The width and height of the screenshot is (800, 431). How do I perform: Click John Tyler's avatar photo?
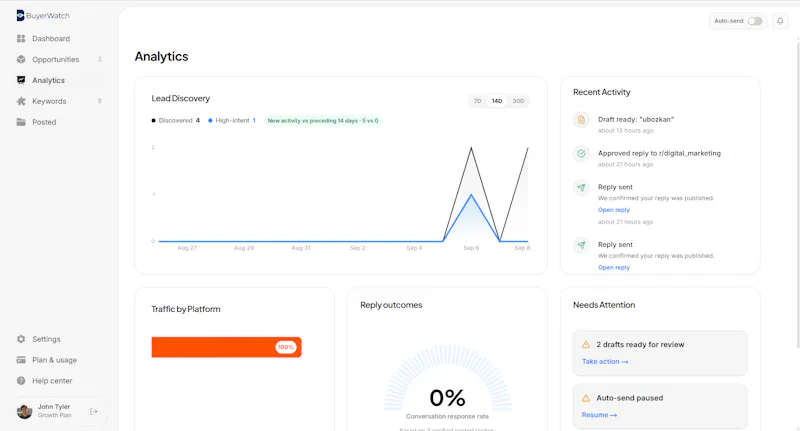coord(24,411)
